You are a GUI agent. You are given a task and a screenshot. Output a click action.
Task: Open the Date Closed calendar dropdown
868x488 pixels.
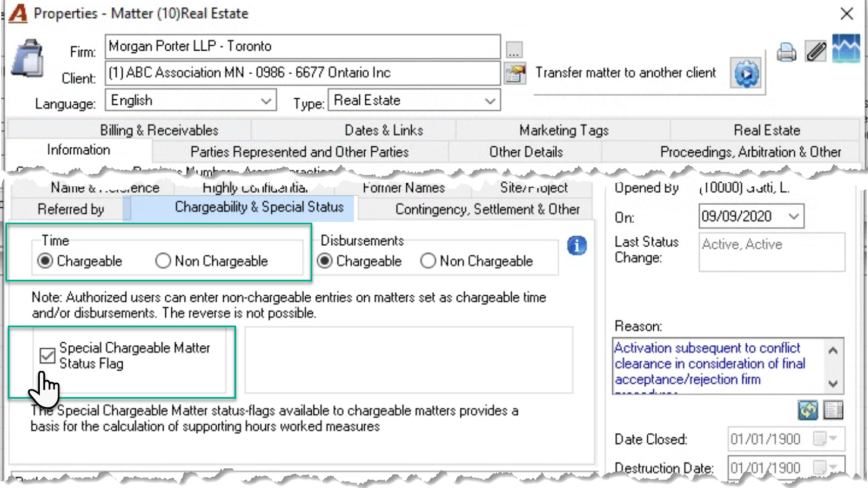(826, 439)
